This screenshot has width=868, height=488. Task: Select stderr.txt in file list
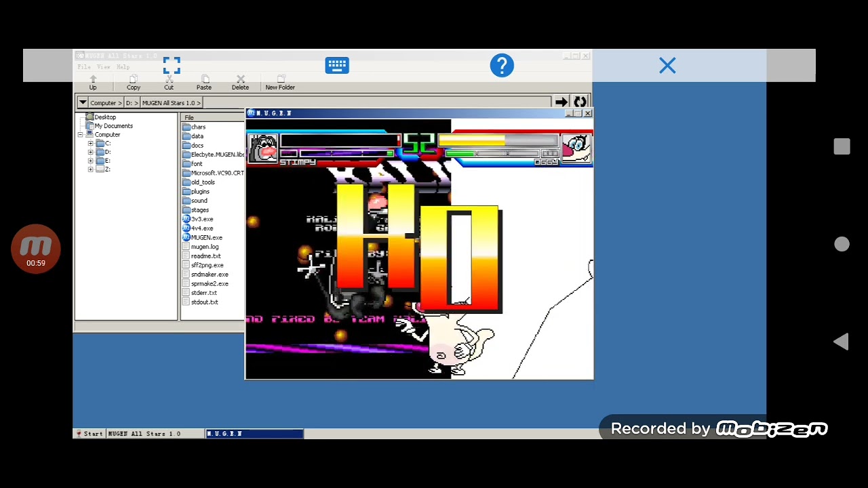point(200,293)
